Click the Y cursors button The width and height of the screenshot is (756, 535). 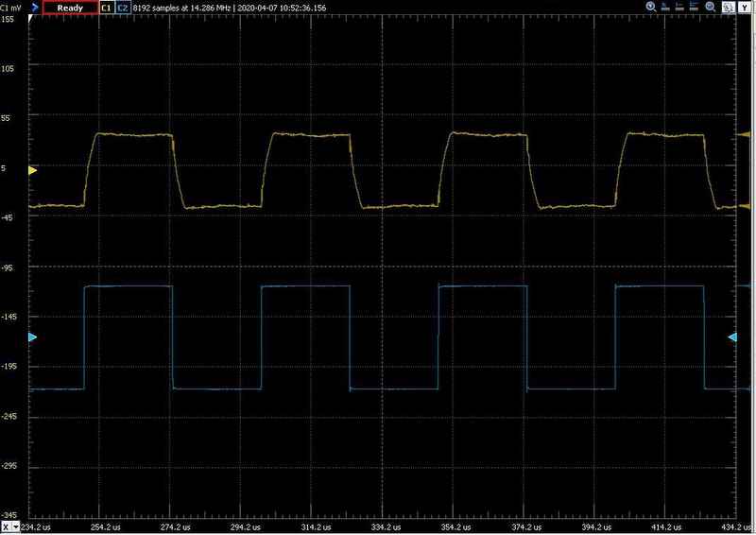click(x=745, y=8)
